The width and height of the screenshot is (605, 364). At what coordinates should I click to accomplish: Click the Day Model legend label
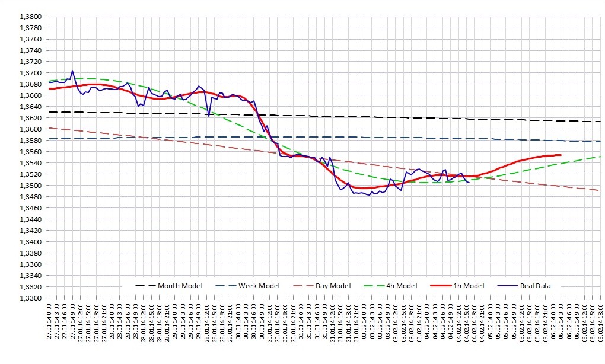(x=333, y=286)
